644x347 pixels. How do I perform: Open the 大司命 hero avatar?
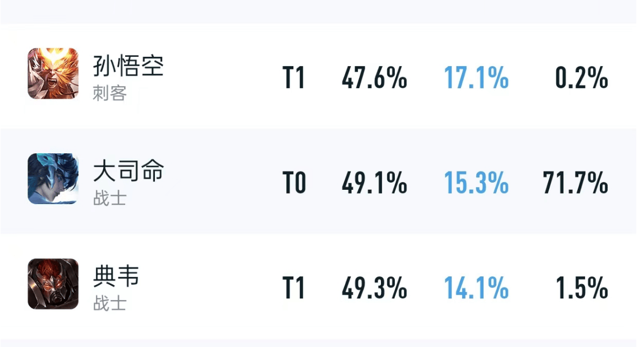pyautogui.click(x=53, y=179)
